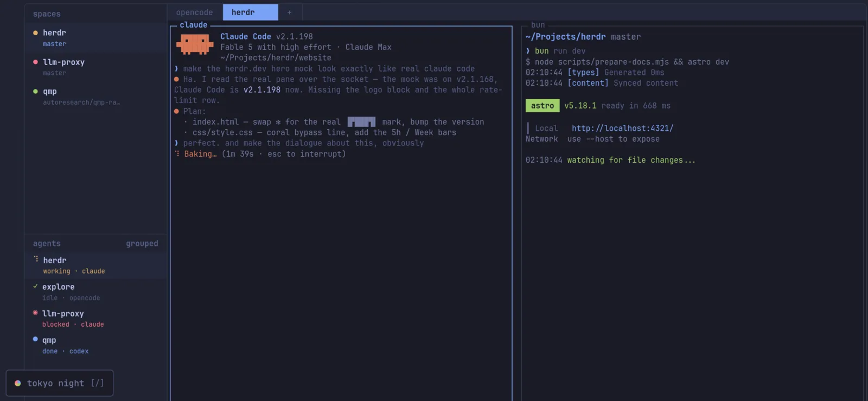The width and height of the screenshot is (868, 401).
Task: Click the "done · codex" status text
Action: point(65,351)
